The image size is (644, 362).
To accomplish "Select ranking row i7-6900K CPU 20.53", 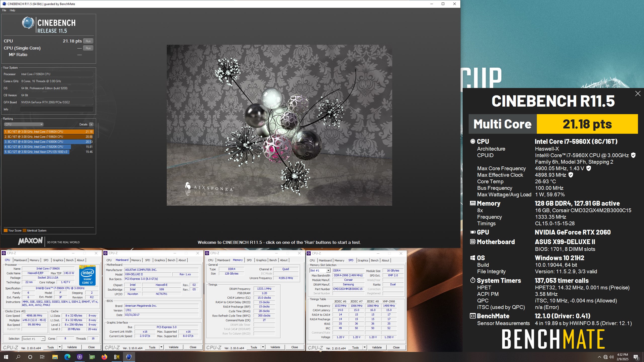I will pyautogui.click(x=48, y=142).
